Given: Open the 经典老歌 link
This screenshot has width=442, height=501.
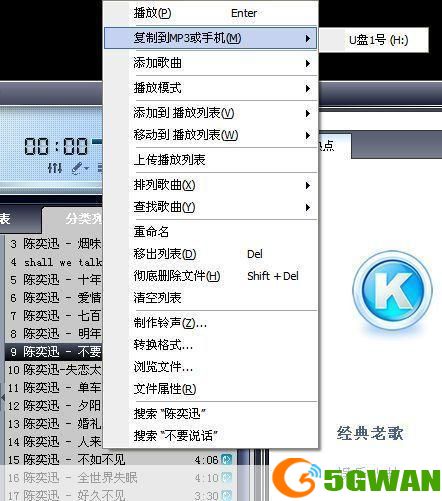Looking at the screenshot, I should [370, 433].
